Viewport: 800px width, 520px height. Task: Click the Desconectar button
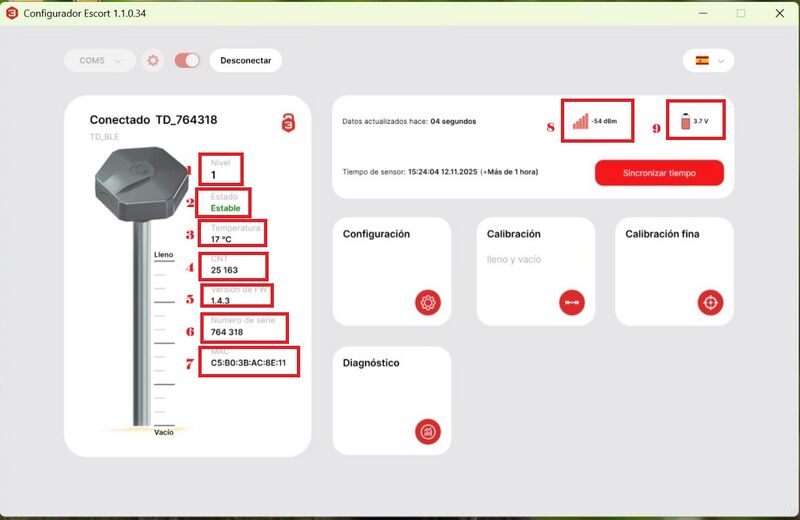245,61
